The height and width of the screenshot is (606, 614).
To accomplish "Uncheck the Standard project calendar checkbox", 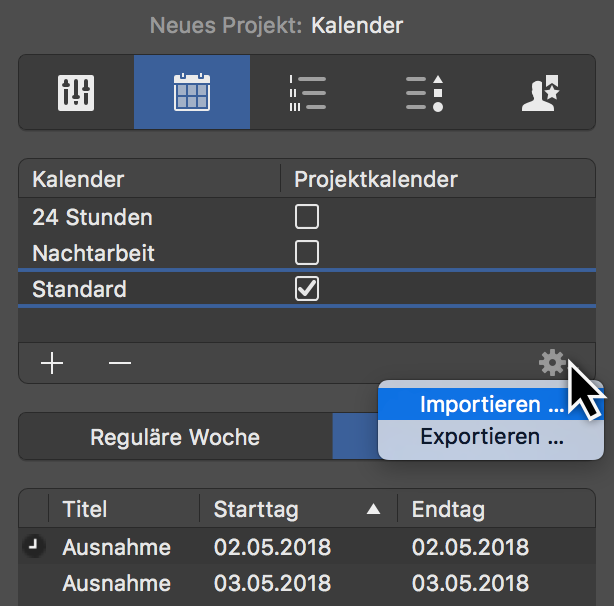I will (x=307, y=289).
